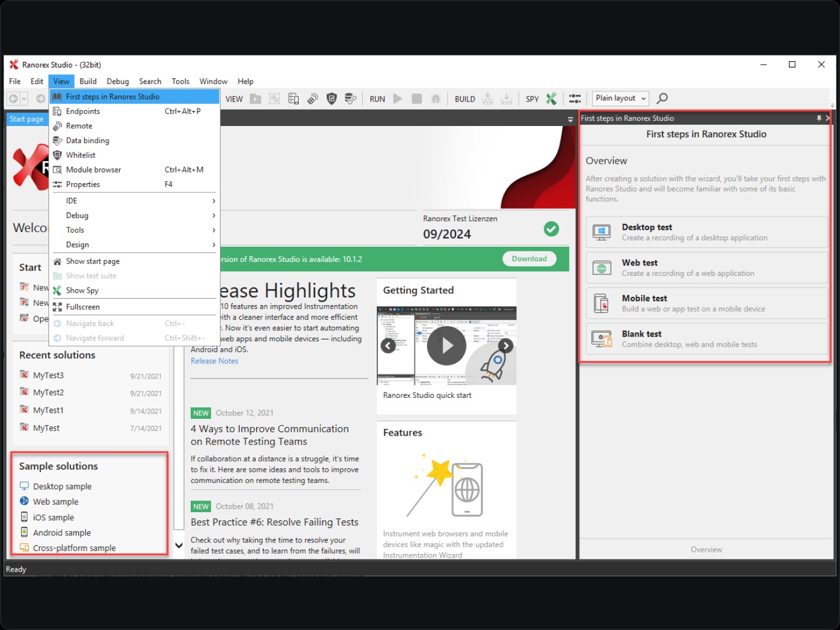840x630 pixels.
Task: Click the green license checkmark icon
Action: 551,229
